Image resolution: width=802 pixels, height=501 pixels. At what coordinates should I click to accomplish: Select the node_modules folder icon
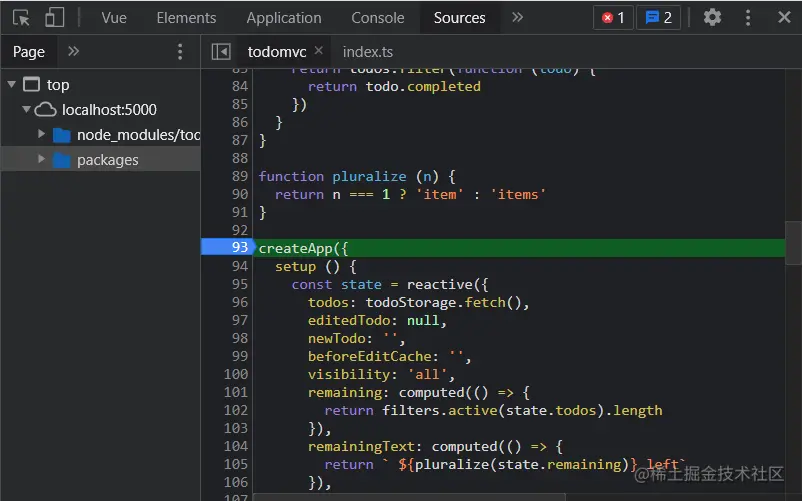click(x=62, y=135)
